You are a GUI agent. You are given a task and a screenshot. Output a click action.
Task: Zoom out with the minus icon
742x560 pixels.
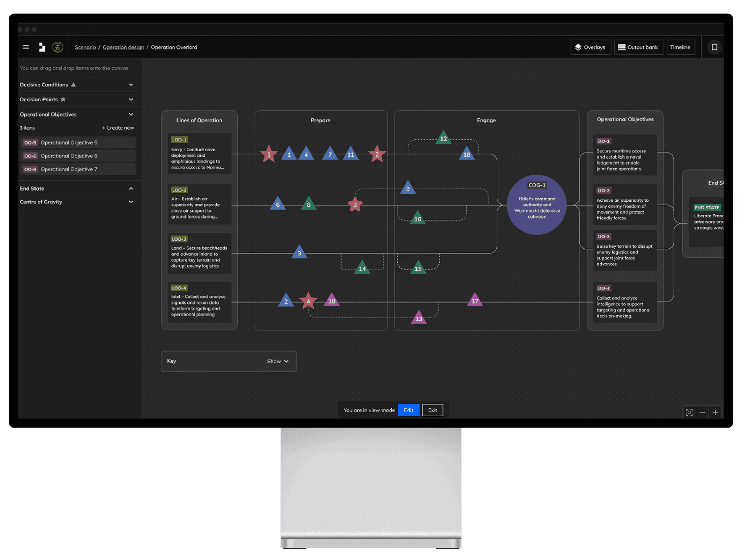[702, 412]
